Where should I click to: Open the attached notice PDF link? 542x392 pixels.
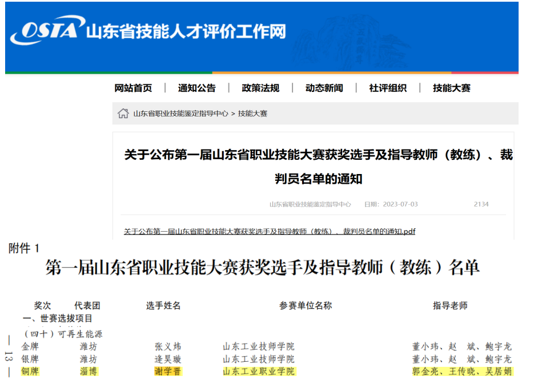(269, 232)
